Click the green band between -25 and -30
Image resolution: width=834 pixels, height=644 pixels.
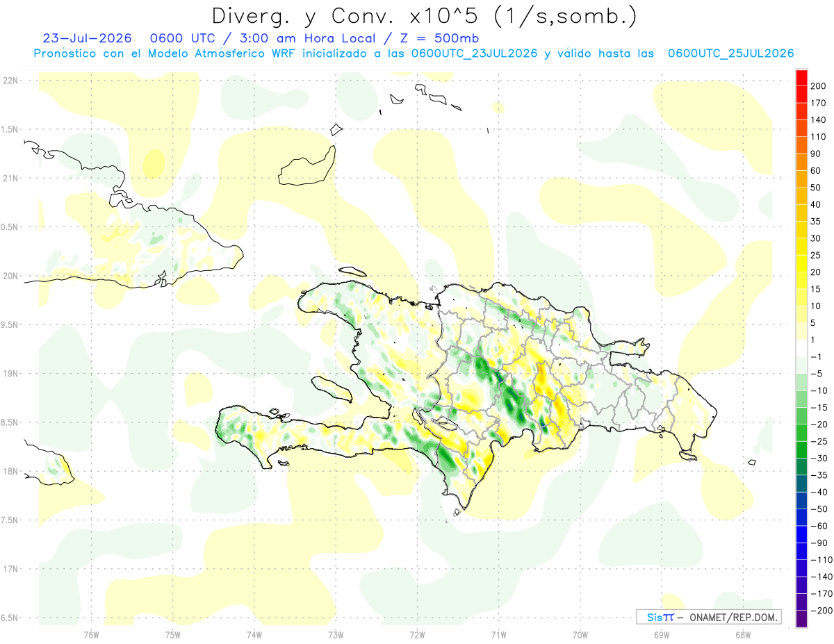click(x=801, y=450)
